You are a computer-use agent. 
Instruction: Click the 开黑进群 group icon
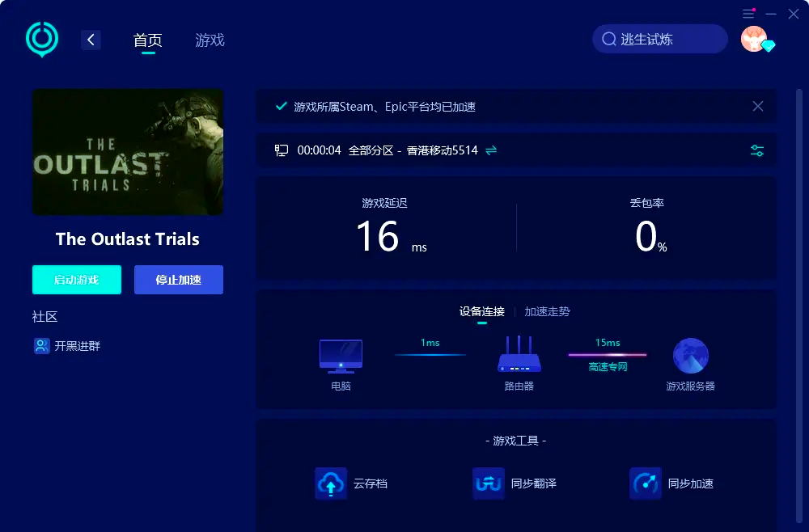tap(42, 345)
